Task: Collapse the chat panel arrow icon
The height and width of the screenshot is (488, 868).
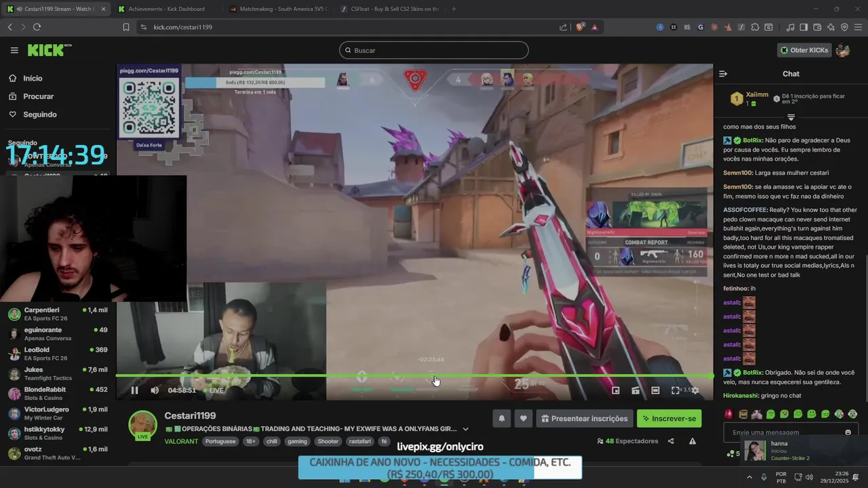Action: coord(723,74)
